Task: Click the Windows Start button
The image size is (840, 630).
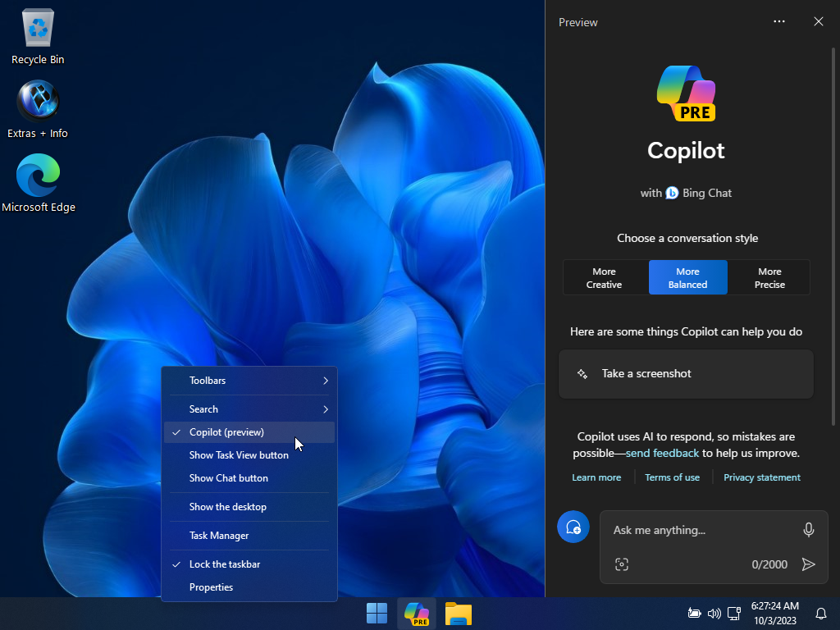Action: (377, 614)
